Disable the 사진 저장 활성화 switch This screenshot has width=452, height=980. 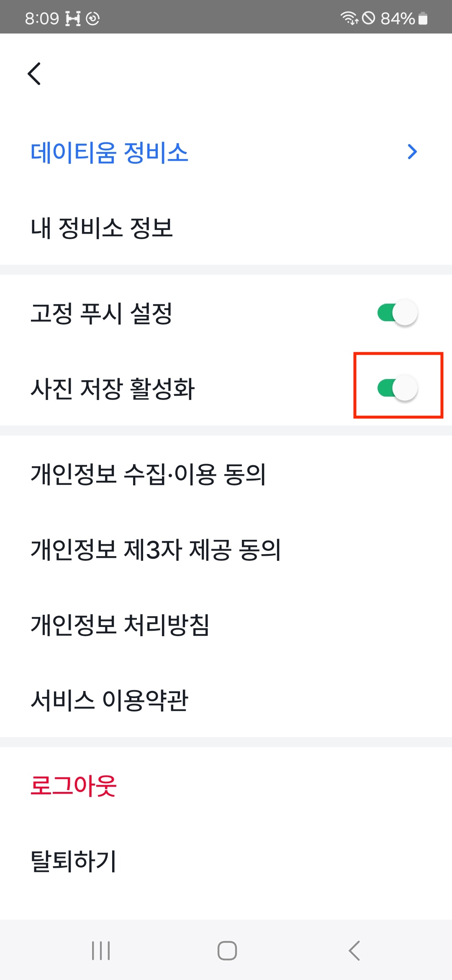tap(397, 388)
